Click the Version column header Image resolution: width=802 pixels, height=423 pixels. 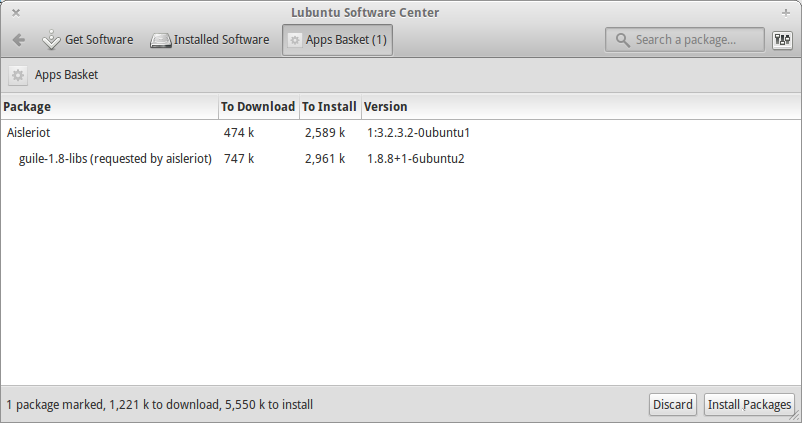pos(385,107)
